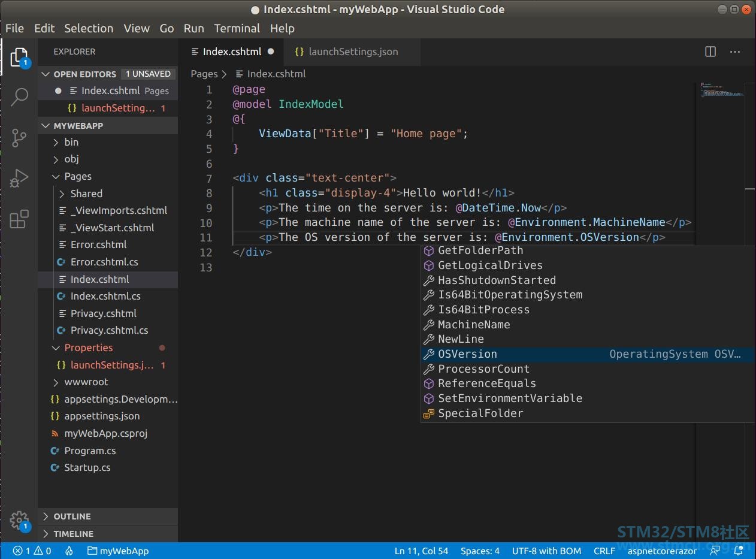Open myWebApp.csproj file
The height and width of the screenshot is (559, 756).
pos(108,433)
